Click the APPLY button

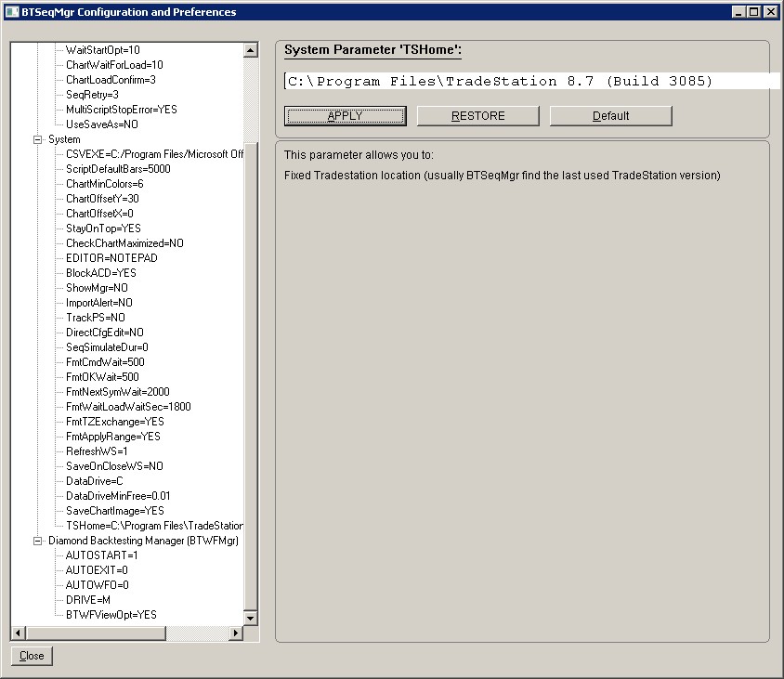point(345,116)
